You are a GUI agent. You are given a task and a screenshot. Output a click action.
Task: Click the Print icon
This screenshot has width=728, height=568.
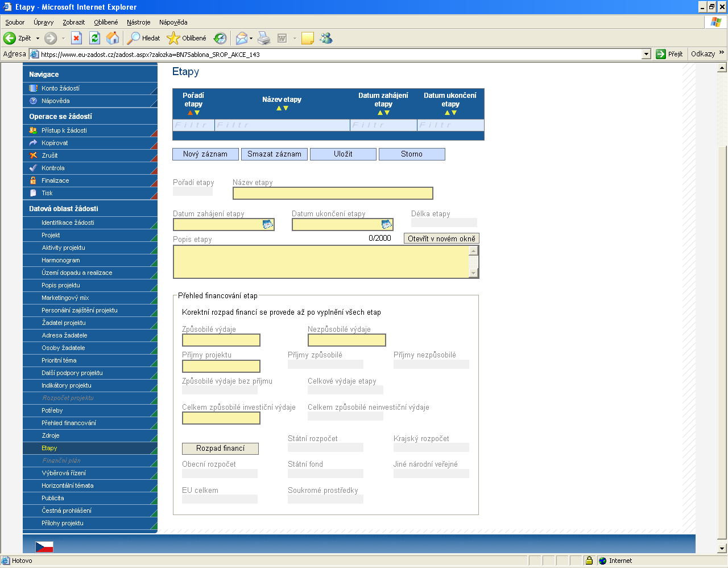tap(264, 38)
